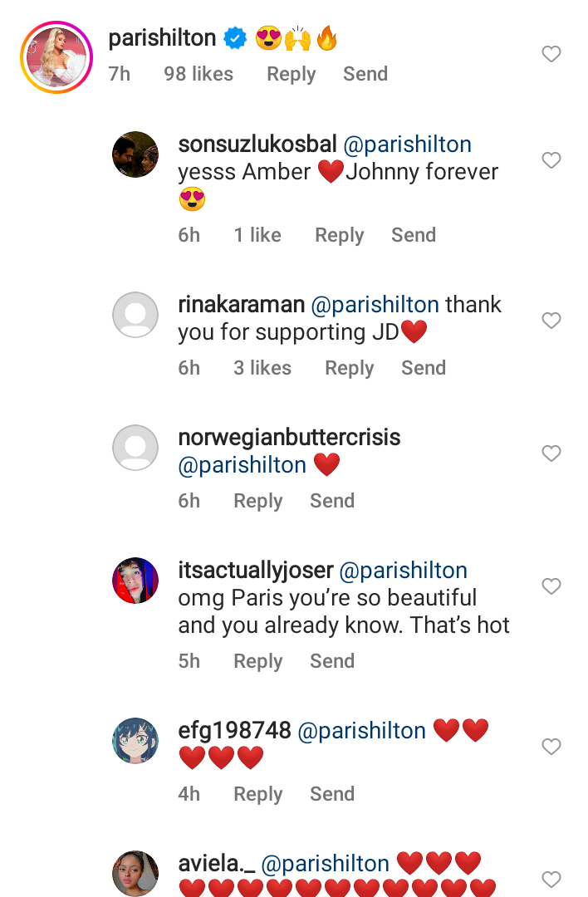Open efg198748's anime avatar
Screen dimensions: 588x897
pyautogui.click(x=135, y=740)
